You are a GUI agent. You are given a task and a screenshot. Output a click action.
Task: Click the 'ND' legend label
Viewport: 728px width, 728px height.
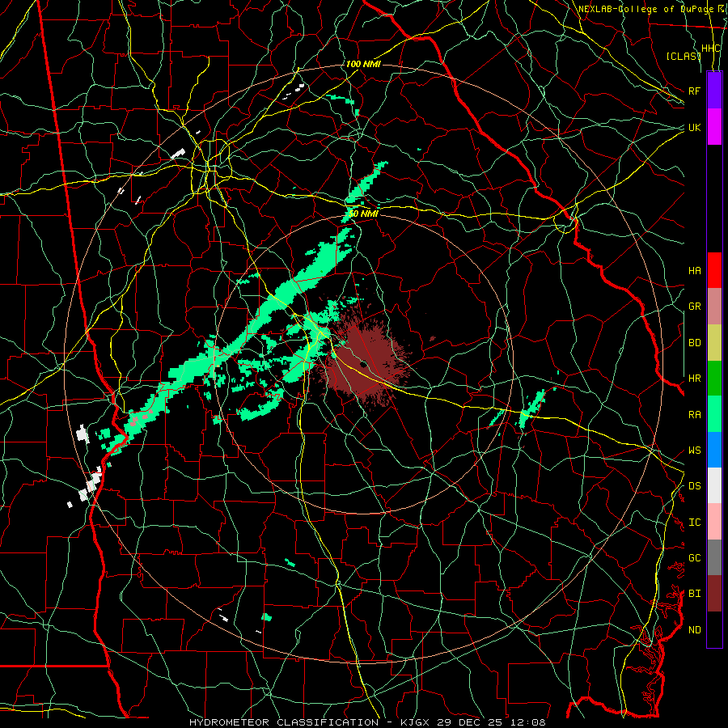coord(694,630)
